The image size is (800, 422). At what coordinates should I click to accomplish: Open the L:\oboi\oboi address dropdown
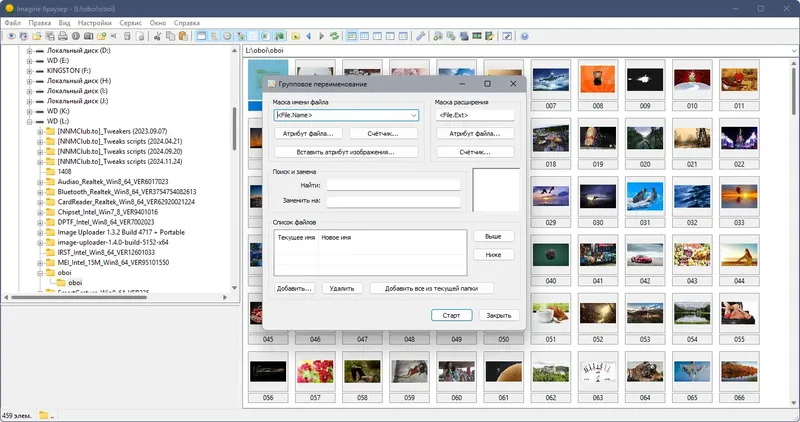pyautogui.click(x=794, y=51)
